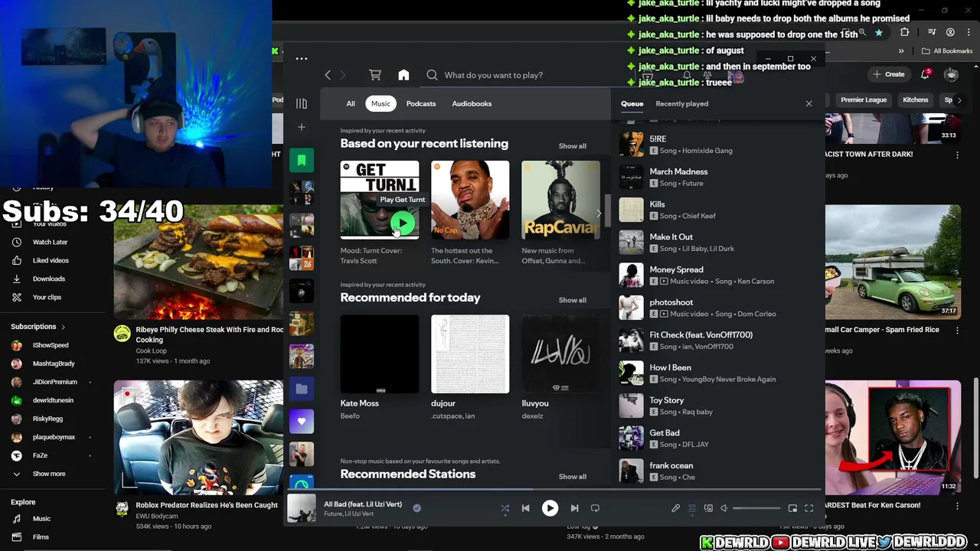Show all Recommended Stations

click(572, 477)
